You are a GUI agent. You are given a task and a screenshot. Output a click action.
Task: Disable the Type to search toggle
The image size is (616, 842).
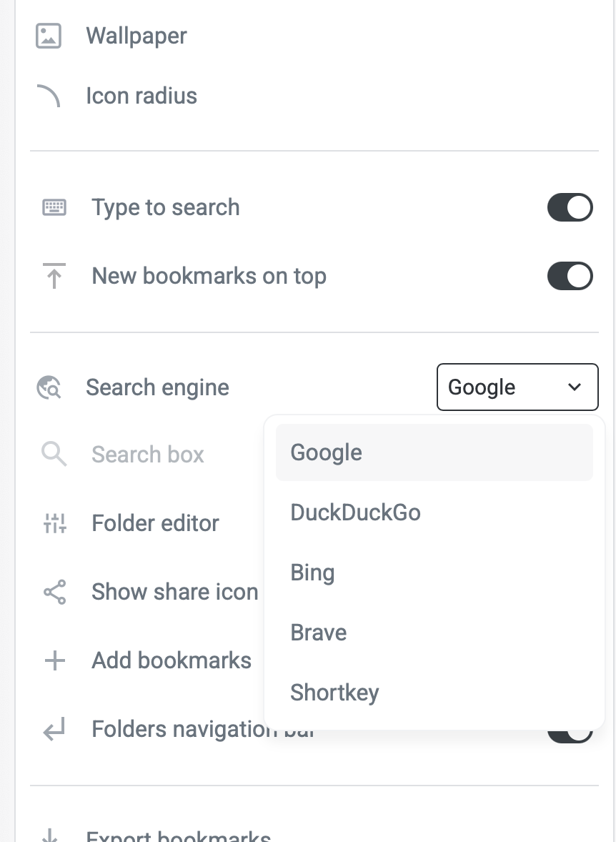[570, 208]
